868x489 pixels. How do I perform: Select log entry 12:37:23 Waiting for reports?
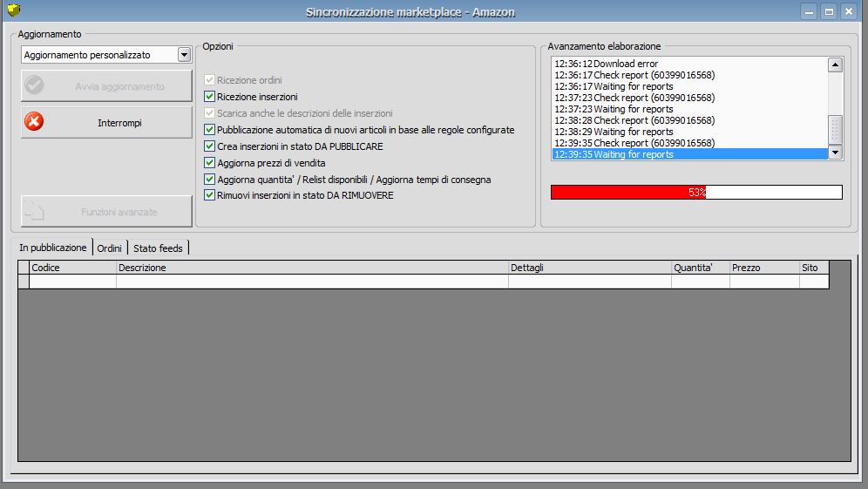(x=689, y=109)
